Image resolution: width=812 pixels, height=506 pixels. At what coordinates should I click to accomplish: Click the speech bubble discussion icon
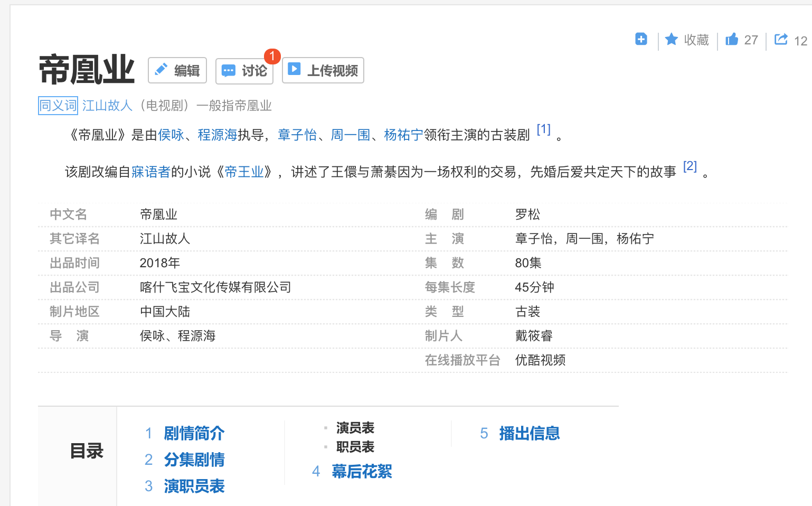229,71
